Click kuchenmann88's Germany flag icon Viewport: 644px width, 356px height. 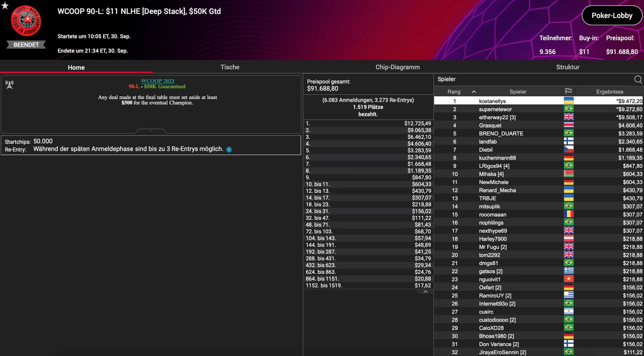point(569,157)
